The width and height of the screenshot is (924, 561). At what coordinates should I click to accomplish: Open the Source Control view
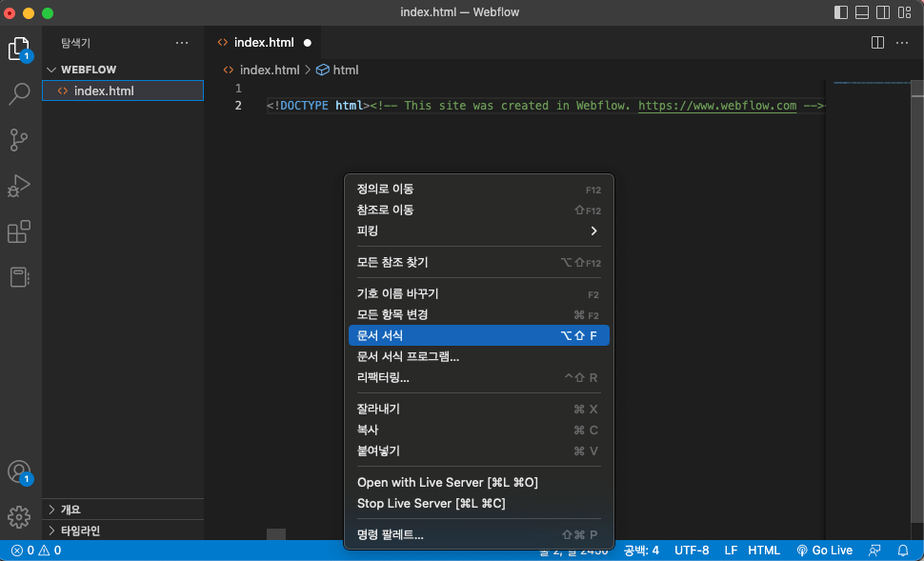(x=19, y=140)
